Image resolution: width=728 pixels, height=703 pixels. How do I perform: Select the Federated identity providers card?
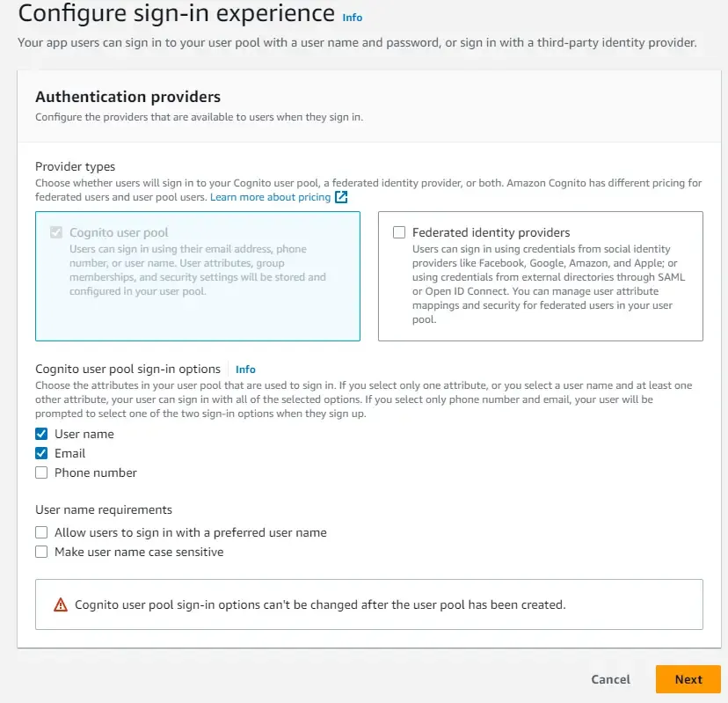click(541, 275)
